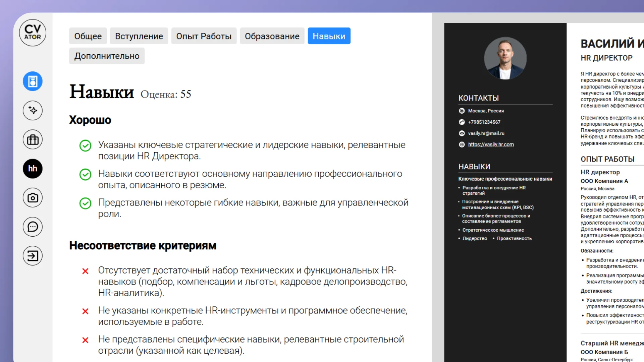
Task: Click the email address vasily.hr@mail.ru
Action: coord(487,133)
